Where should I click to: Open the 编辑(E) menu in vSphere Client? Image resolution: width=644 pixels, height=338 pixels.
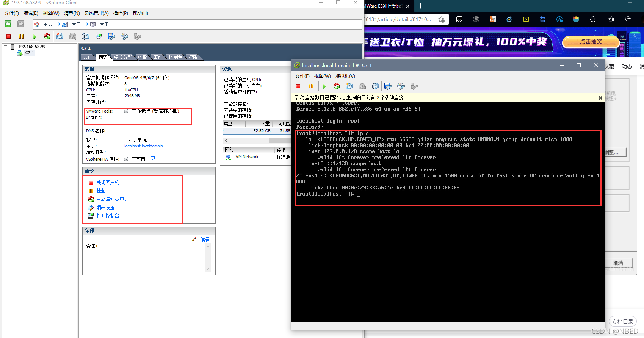(x=31, y=13)
